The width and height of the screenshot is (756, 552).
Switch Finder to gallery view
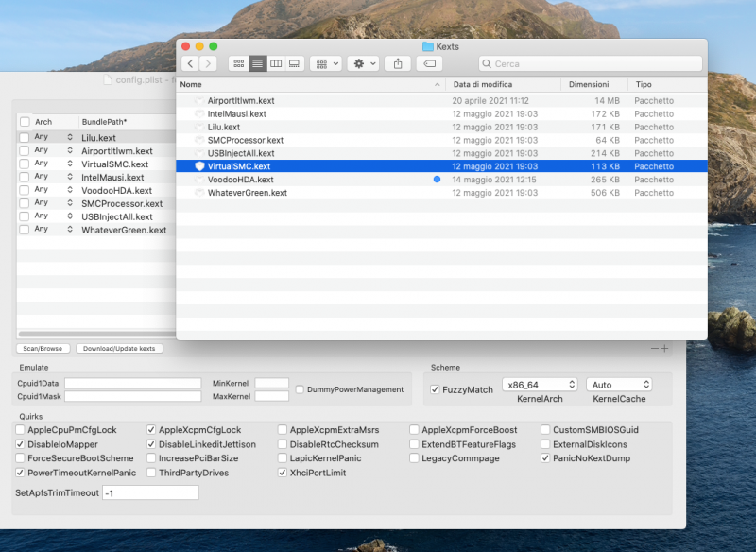click(294, 63)
